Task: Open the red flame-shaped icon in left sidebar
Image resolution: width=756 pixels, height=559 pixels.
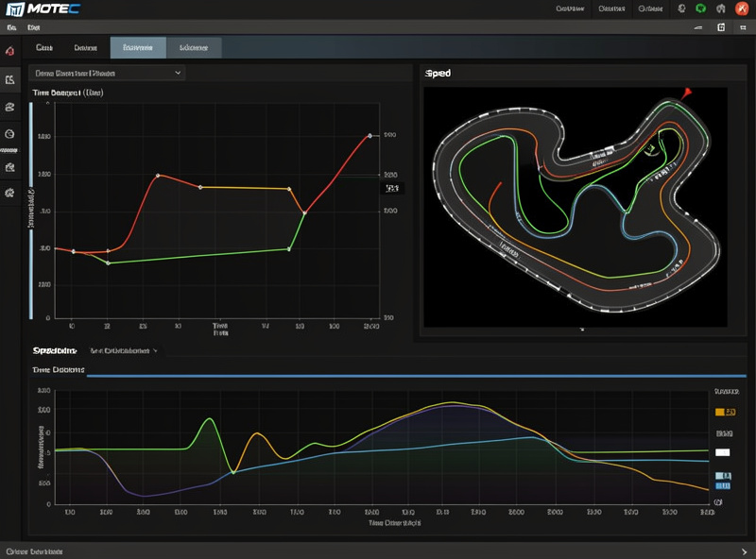Action: (x=9, y=51)
